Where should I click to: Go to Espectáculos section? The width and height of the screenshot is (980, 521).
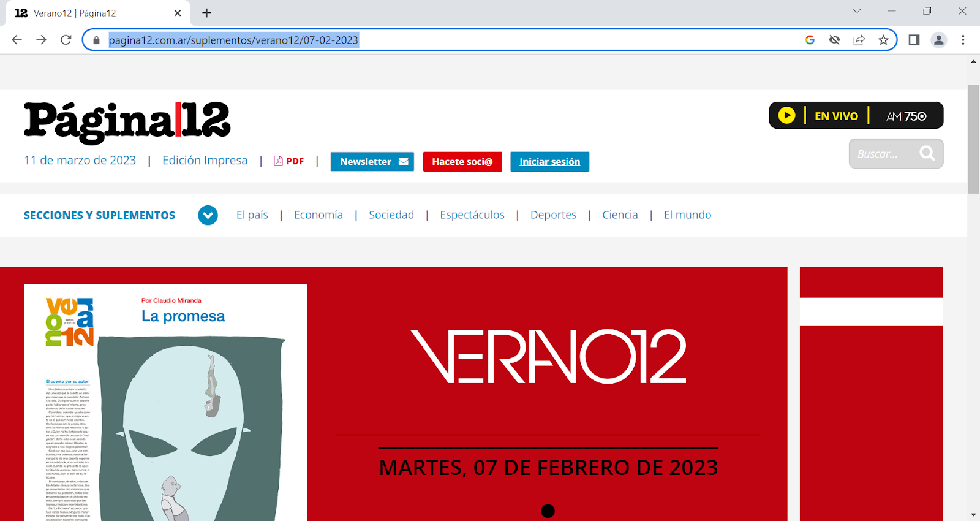pos(472,215)
